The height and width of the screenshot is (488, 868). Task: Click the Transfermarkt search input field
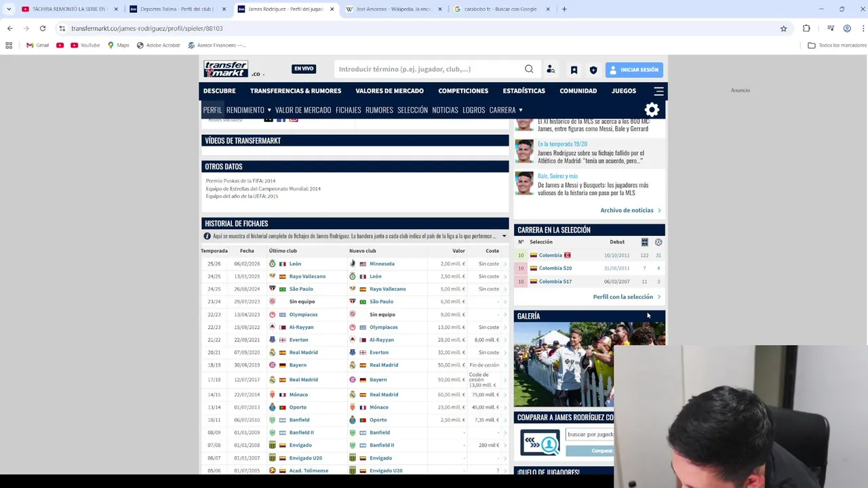(427, 69)
